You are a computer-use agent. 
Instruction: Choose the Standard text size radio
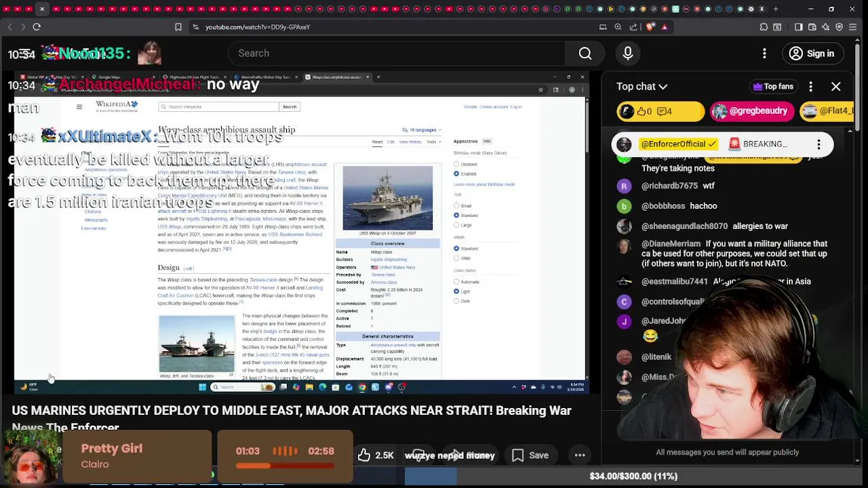coord(456,215)
